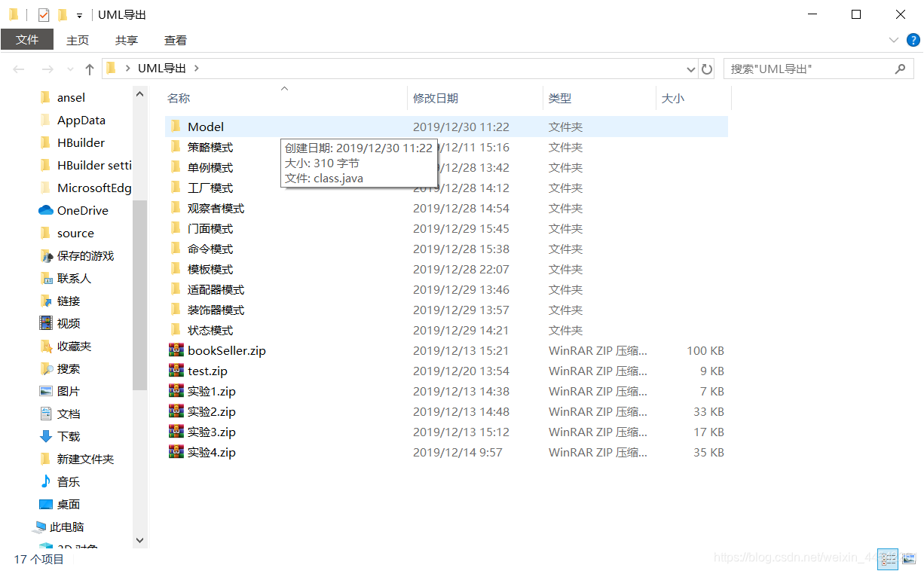Open 保存的游戏 in the navigation pane
Screen dimensions: 924x571
(85, 255)
